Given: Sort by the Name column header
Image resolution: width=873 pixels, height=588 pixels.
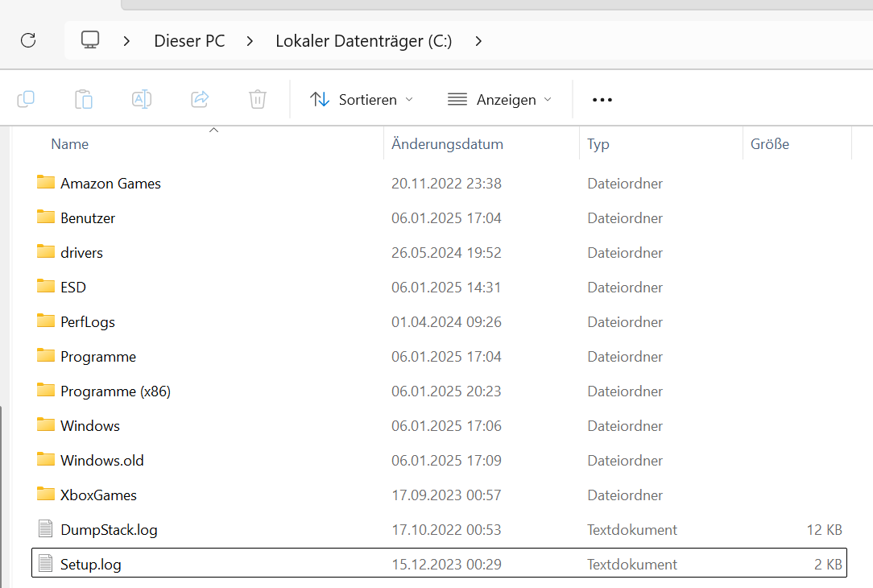Looking at the screenshot, I should (69, 144).
